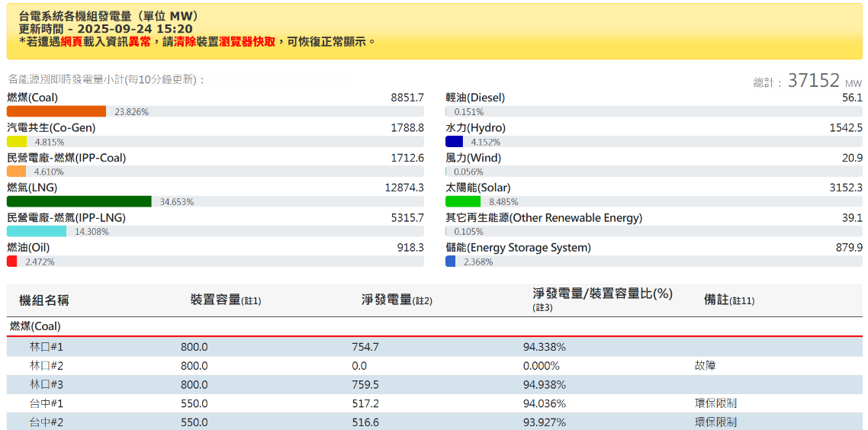Click the orange Coal generation bar
This screenshot has width=868, height=430.
click(56, 111)
